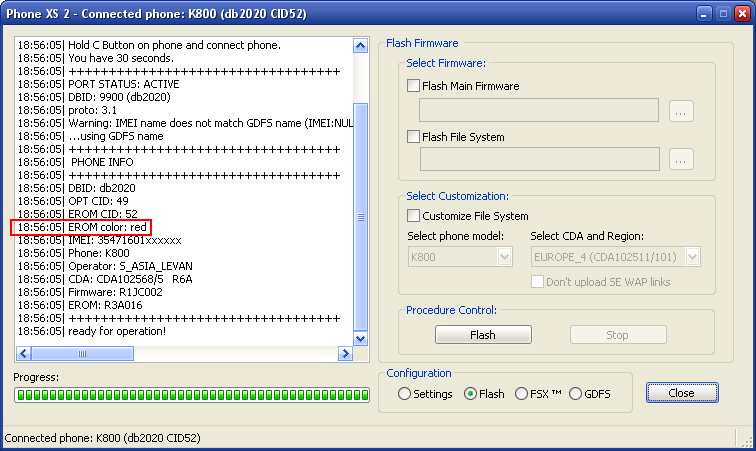Click the EROM color: red log line
This screenshot has width=756, height=451.
click(x=80, y=227)
